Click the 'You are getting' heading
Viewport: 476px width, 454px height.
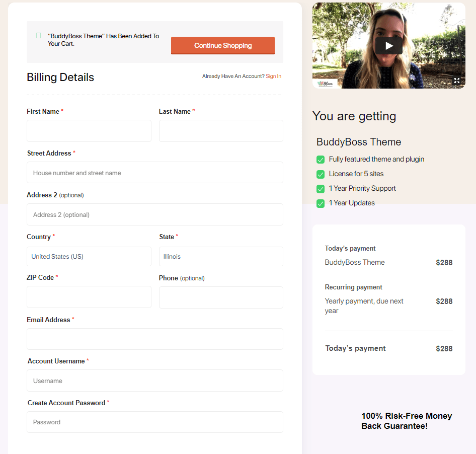pyautogui.click(x=354, y=116)
